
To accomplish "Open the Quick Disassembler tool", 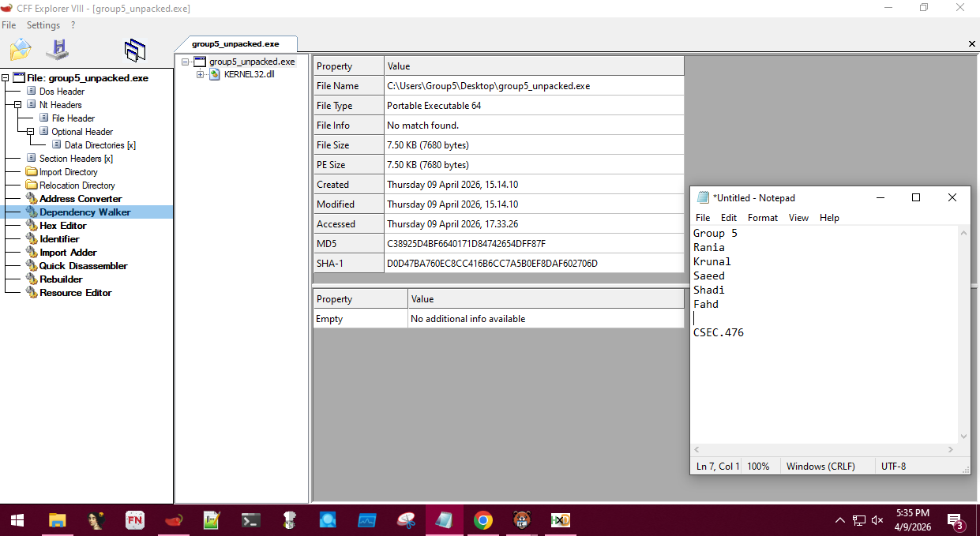I will [84, 266].
